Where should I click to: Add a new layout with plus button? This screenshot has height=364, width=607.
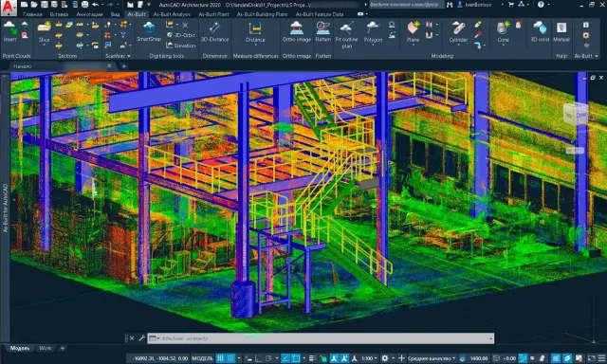click(62, 348)
